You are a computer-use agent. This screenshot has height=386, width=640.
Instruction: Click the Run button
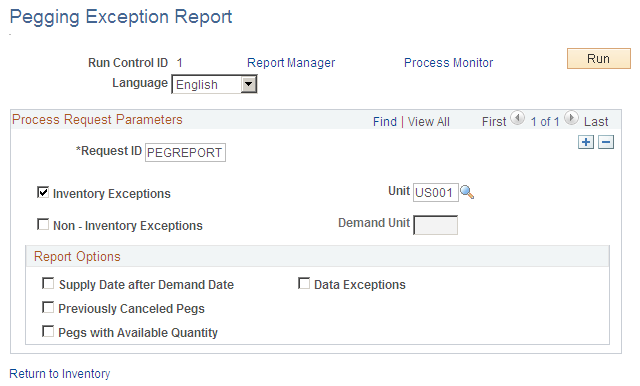[x=599, y=59]
